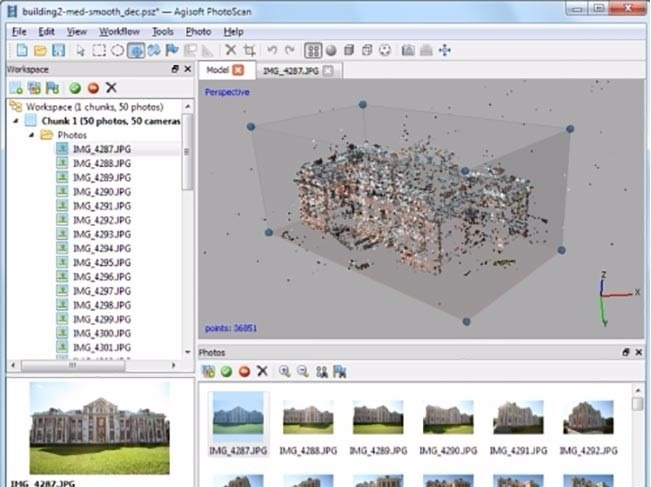Click Add Photos in Photos pane toolbar

click(208, 371)
